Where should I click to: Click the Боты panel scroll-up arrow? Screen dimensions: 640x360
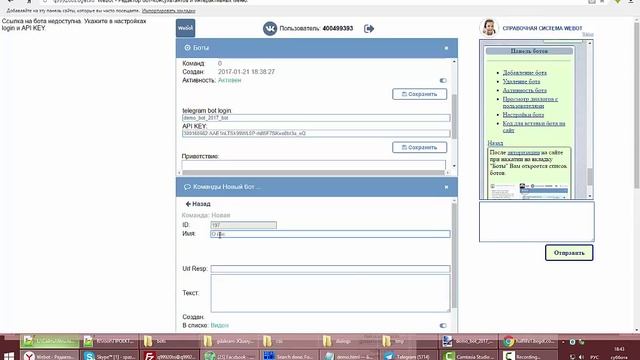tap(454, 62)
